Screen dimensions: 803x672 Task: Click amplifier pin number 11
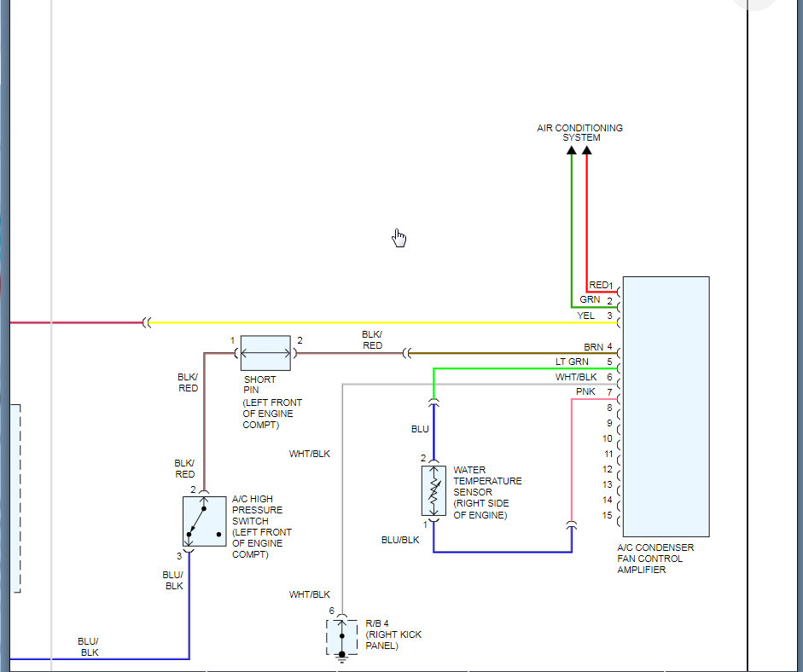click(x=608, y=454)
